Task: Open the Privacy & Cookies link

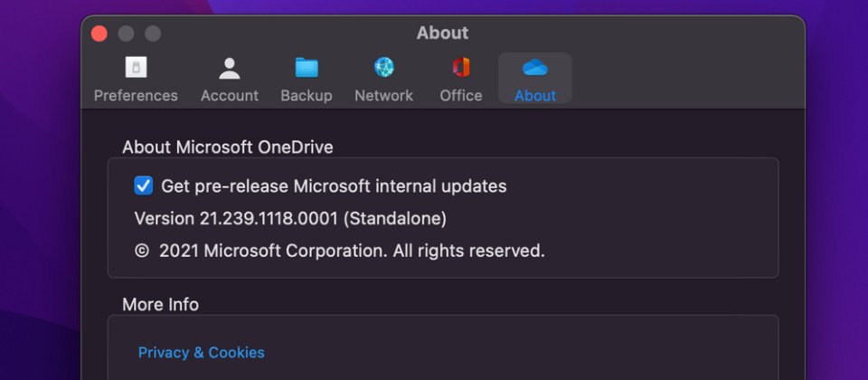Action: tap(201, 352)
